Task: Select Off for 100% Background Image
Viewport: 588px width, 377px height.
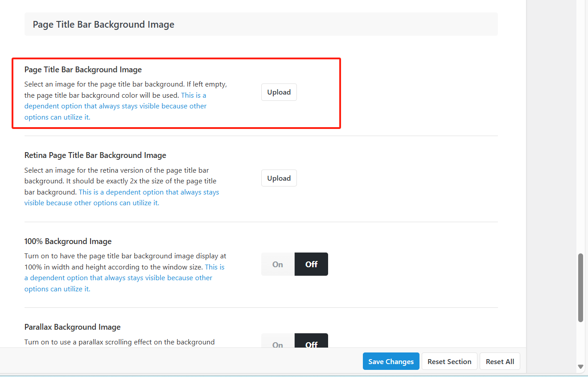Action: (311, 264)
